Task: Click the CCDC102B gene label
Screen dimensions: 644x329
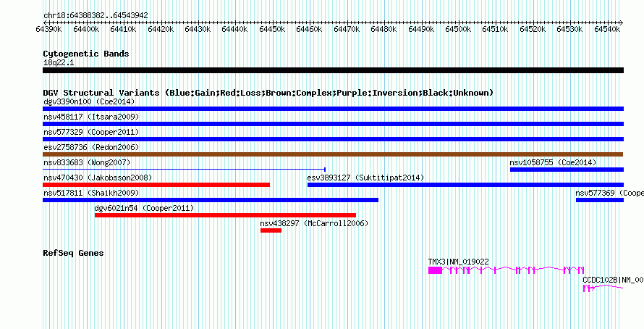Action: [613, 280]
